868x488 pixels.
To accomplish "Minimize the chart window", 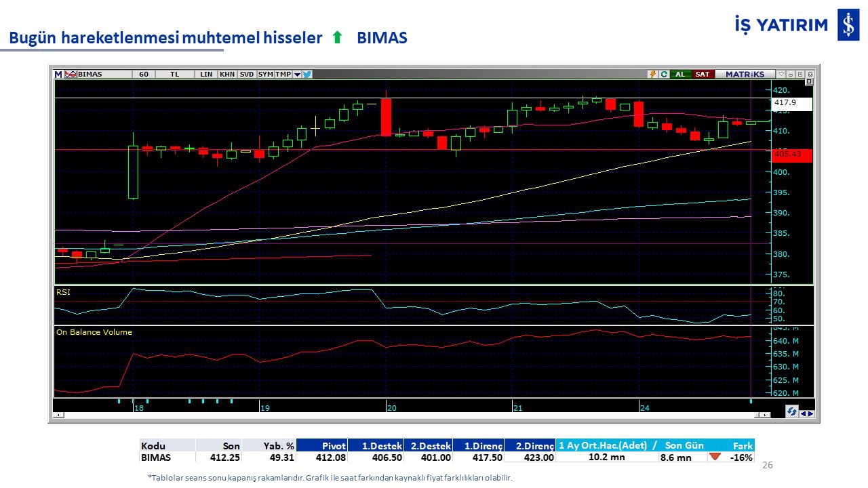I will tap(791, 75).
